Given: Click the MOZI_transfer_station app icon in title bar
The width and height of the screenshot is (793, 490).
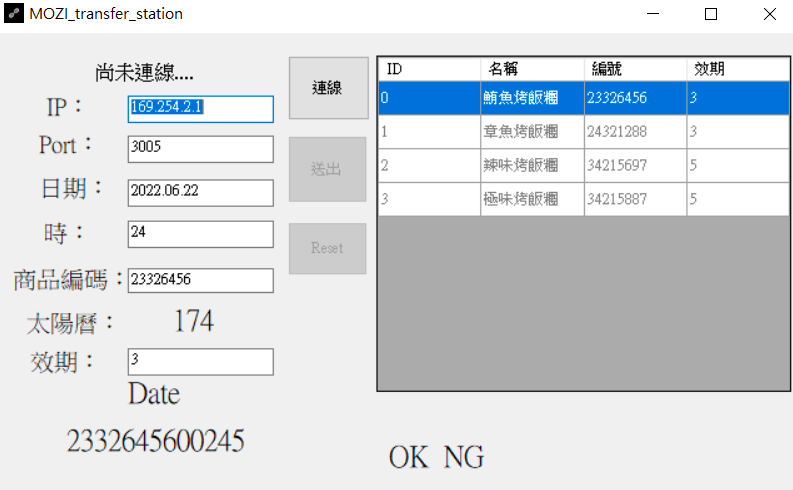Looking at the screenshot, I should click(x=14, y=14).
